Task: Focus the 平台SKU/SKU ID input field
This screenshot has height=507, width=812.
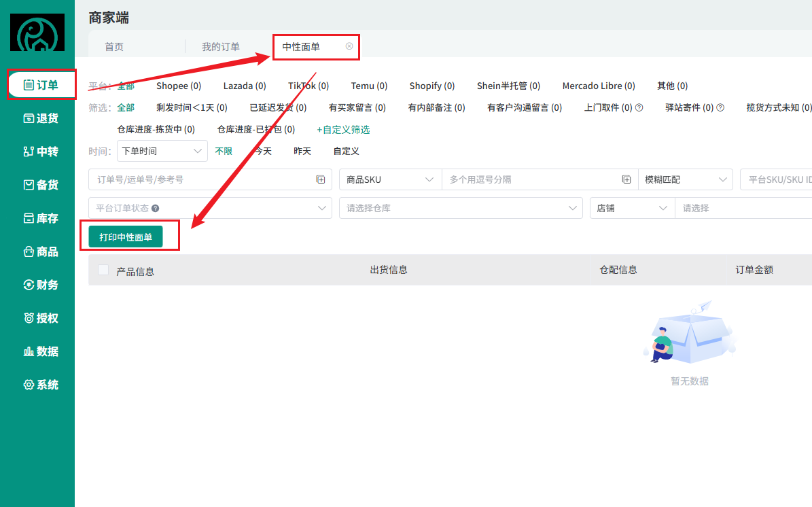Action: [776, 179]
